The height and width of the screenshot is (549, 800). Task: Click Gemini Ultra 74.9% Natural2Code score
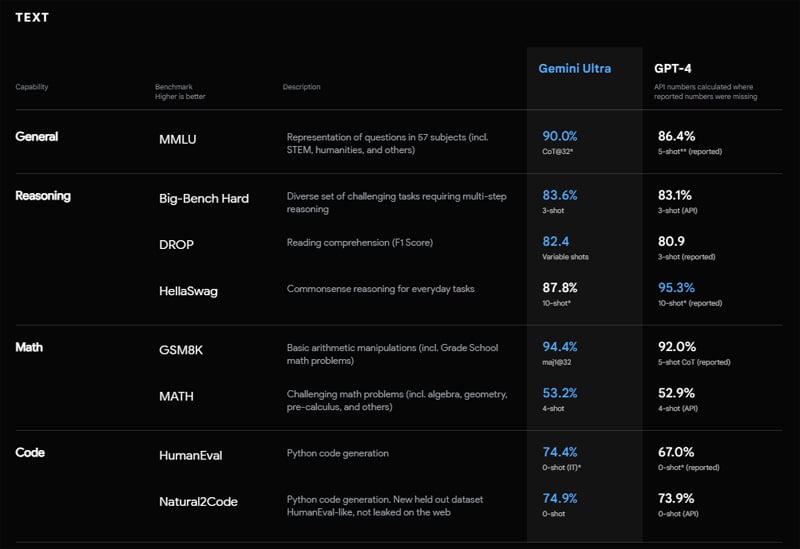click(x=560, y=498)
